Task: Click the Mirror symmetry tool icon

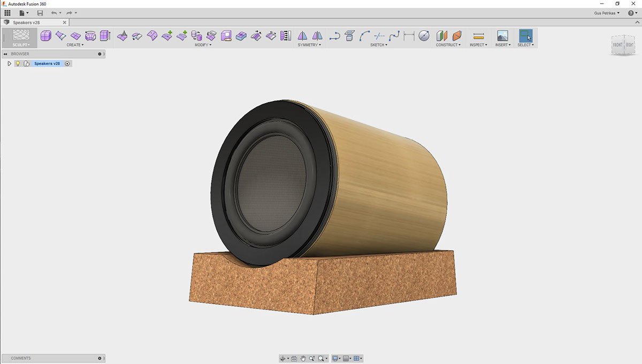Action: pyautogui.click(x=303, y=35)
